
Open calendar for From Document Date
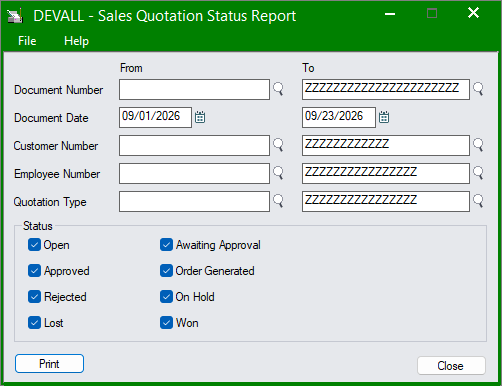(x=200, y=117)
